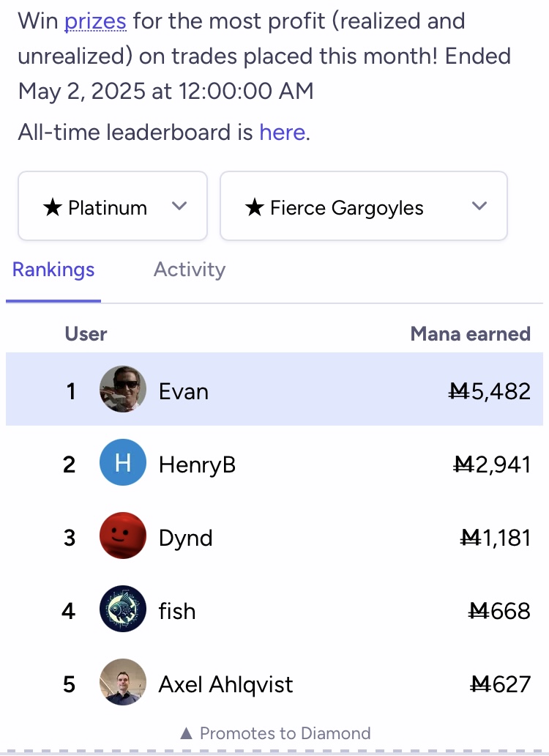The width and height of the screenshot is (549, 756).
Task: Expand the Fierce Gargoyles group chevron
Action: coord(479,207)
